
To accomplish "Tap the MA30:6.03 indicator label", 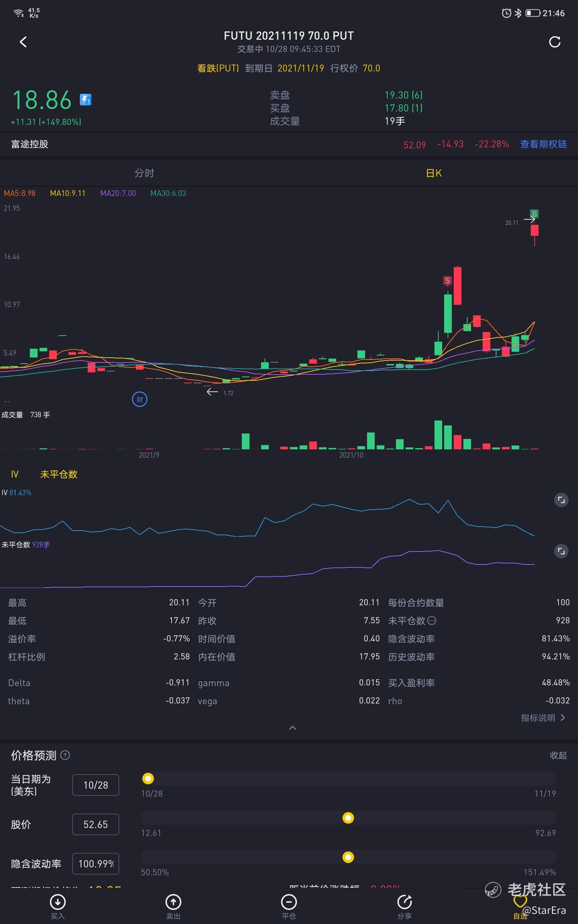I will pyautogui.click(x=168, y=193).
